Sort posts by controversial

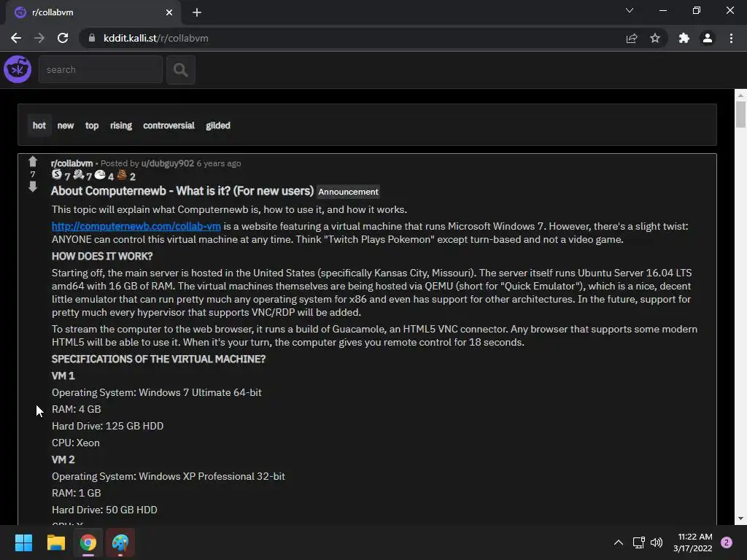[x=169, y=125]
